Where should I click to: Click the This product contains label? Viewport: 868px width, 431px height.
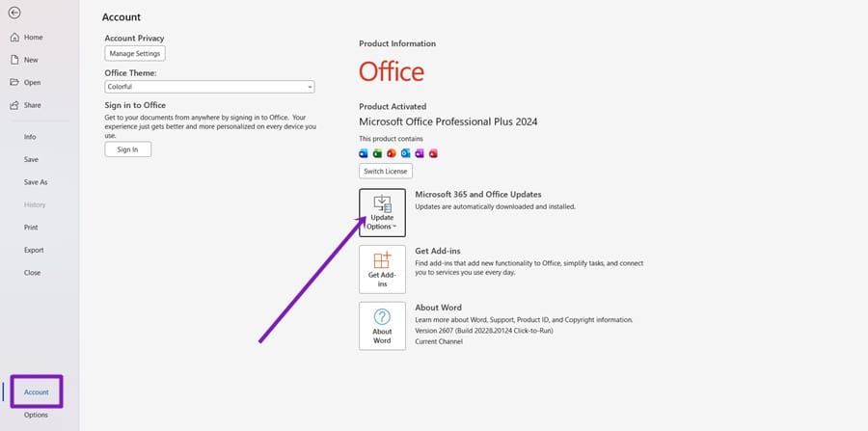coord(391,139)
